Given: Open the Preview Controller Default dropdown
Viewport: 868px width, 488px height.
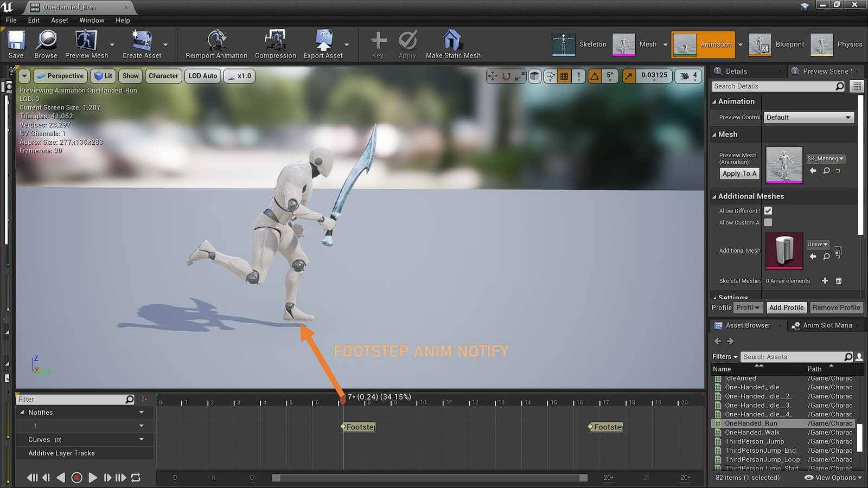Looking at the screenshot, I should click(x=809, y=118).
